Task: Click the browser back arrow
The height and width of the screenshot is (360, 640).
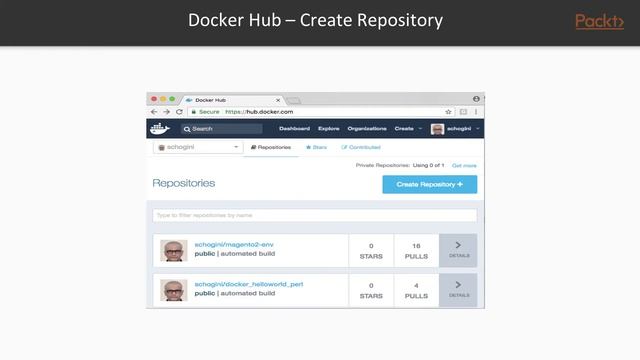Action: pos(154,111)
